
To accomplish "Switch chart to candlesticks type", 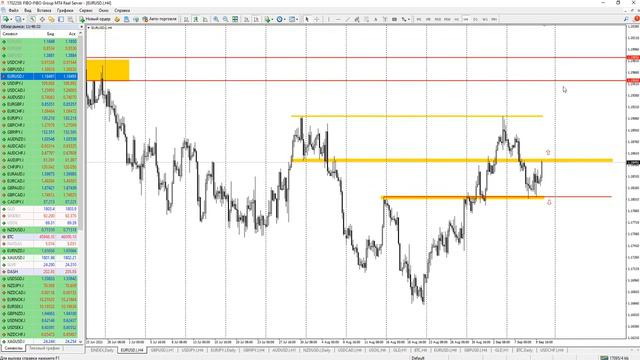I will (x=196, y=19).
